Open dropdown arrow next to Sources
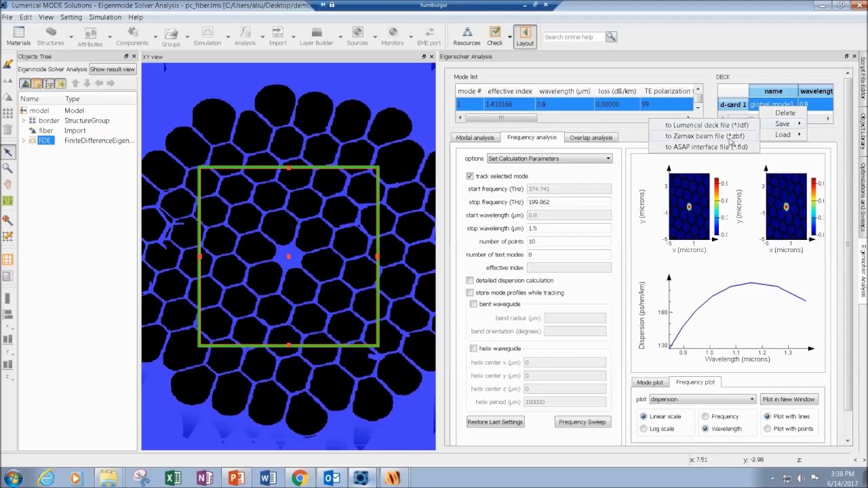The width and height of the screenshot is (868, 488). [x=374, y=37]
